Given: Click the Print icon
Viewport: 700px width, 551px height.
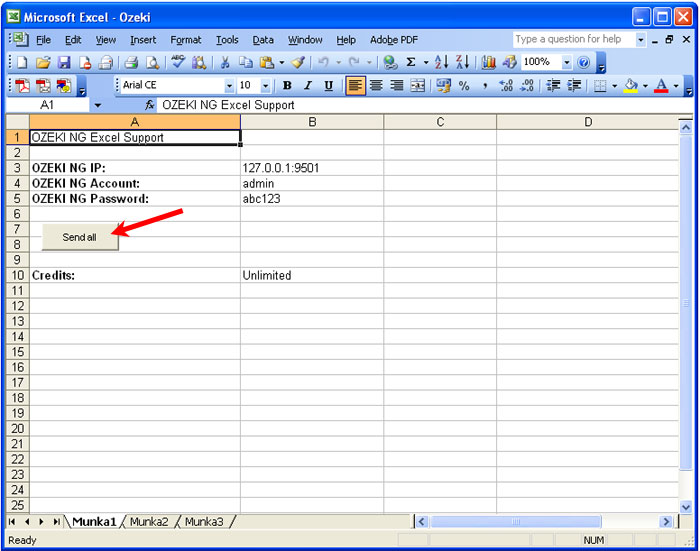Looking at the screenshot, I should [131, 63].
